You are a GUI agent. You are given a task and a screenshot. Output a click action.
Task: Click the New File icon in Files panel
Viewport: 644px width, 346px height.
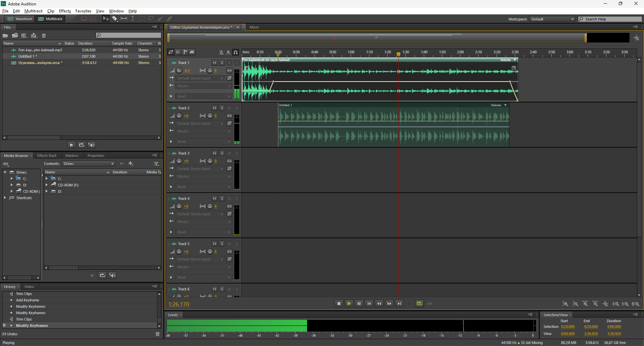click(24, 36)
